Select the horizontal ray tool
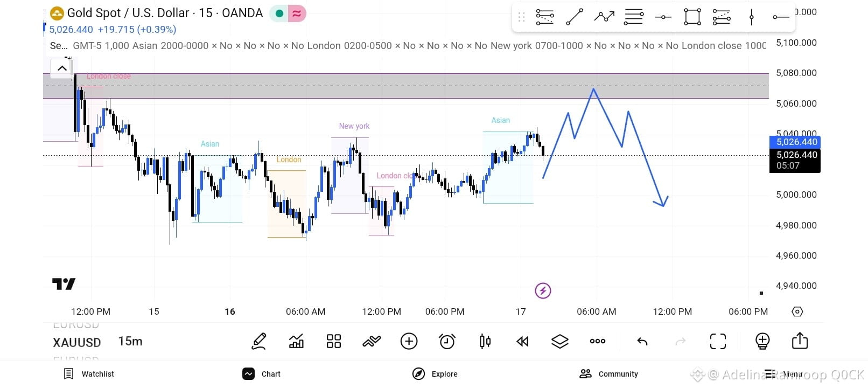This screenshot has height=388, width=868. pos(781,17)
